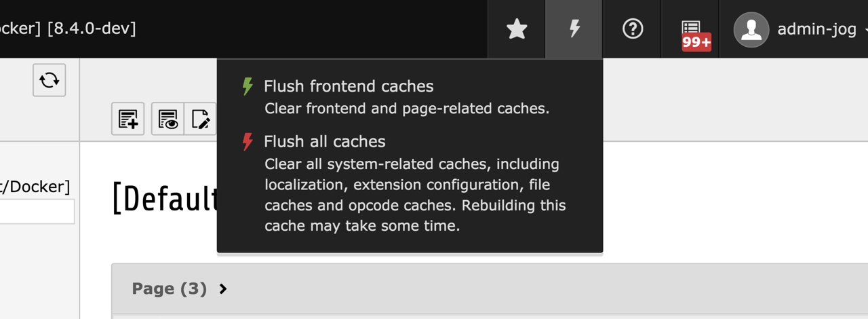Viewport: 868px width, 319px height.
Task: Click the input field below the /Docker] label
Action: (x=37, y=211)
